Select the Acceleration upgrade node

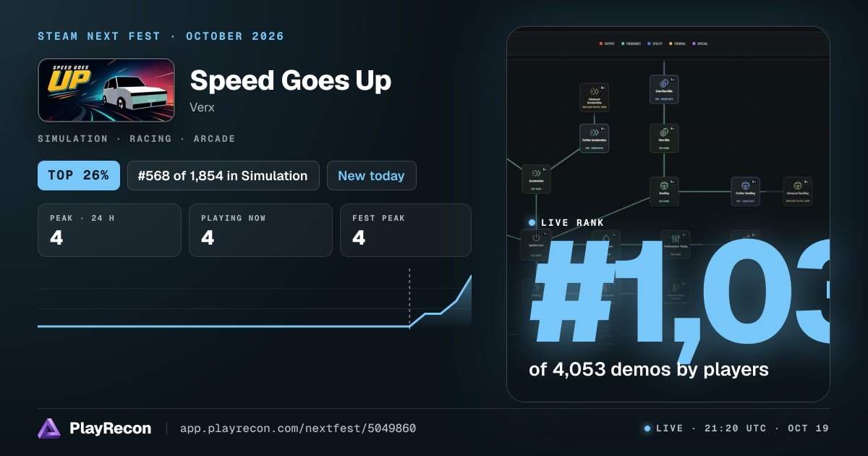(x=536, y=179)
